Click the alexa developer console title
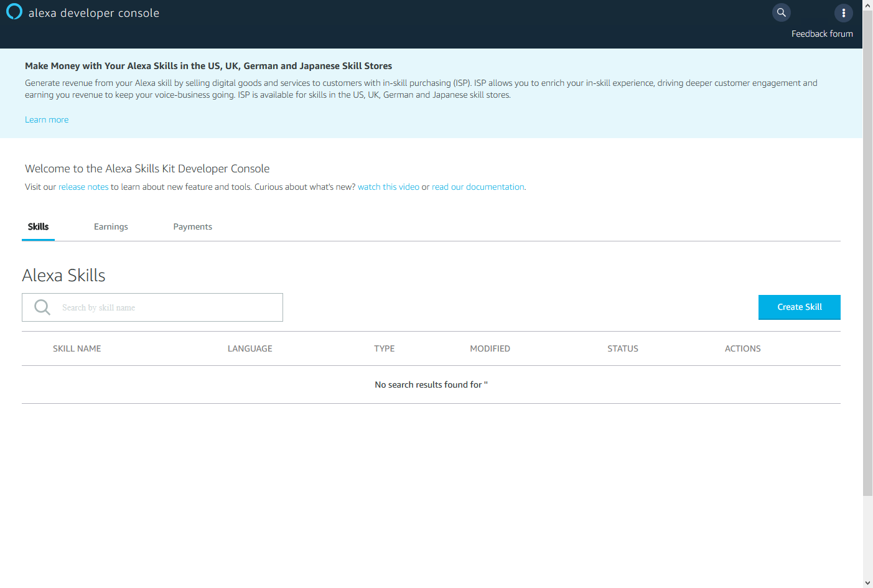The image size is (873, 588). [94, 13]
